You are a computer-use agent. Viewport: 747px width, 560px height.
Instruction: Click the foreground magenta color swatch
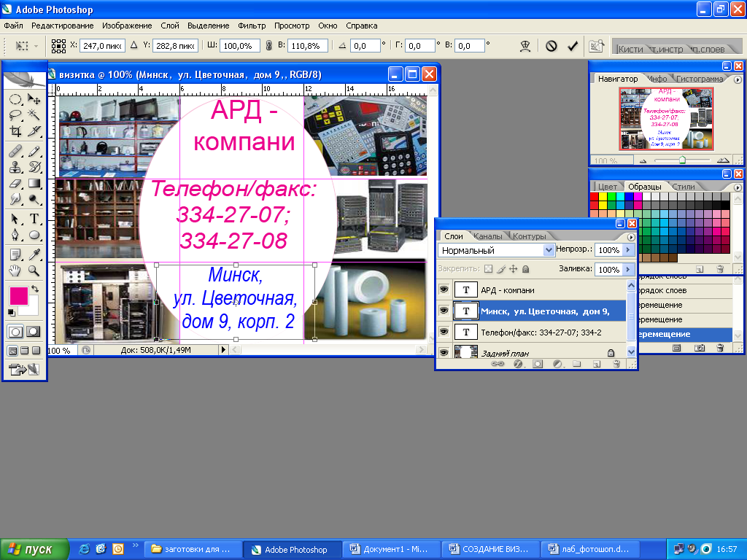19,296
